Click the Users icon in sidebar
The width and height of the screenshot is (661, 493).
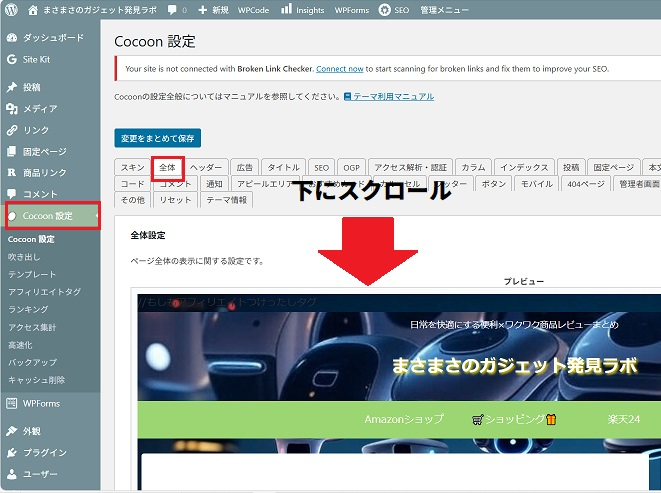tap(11, 474)
